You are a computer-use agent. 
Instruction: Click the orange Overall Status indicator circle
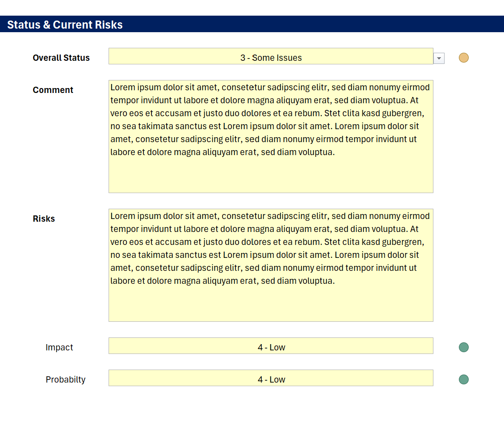coord(464,58)
